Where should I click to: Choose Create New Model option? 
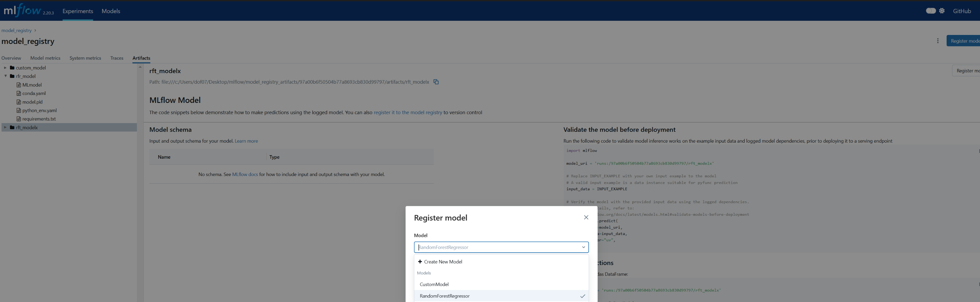coord(501,262)
